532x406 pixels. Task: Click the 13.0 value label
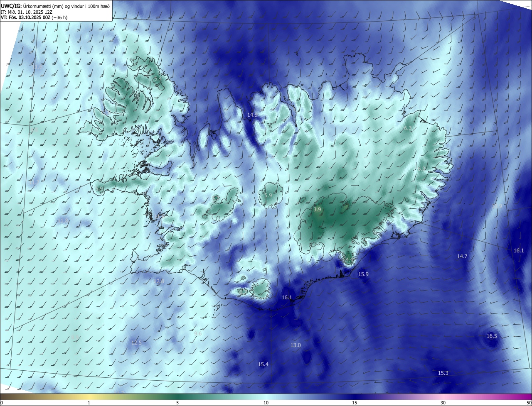tap(296, 345)
